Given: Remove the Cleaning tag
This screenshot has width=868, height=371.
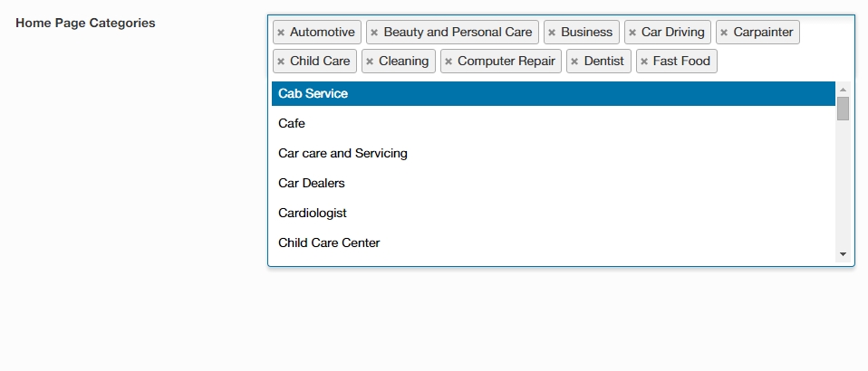Looking at the screenshot, I should (370, 62).
